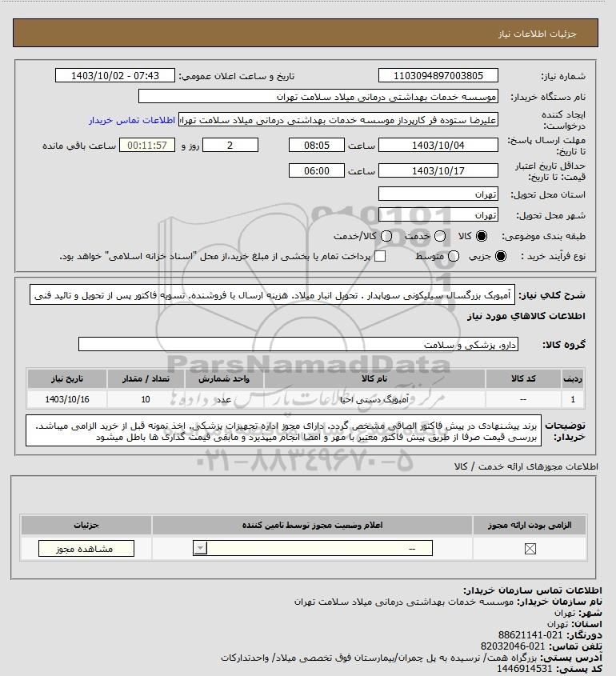This screenshot has width=616, height=676.
Task: Toggle the اسناد خزانه اسلامی payment checkbox
Action: click(380, 257)
